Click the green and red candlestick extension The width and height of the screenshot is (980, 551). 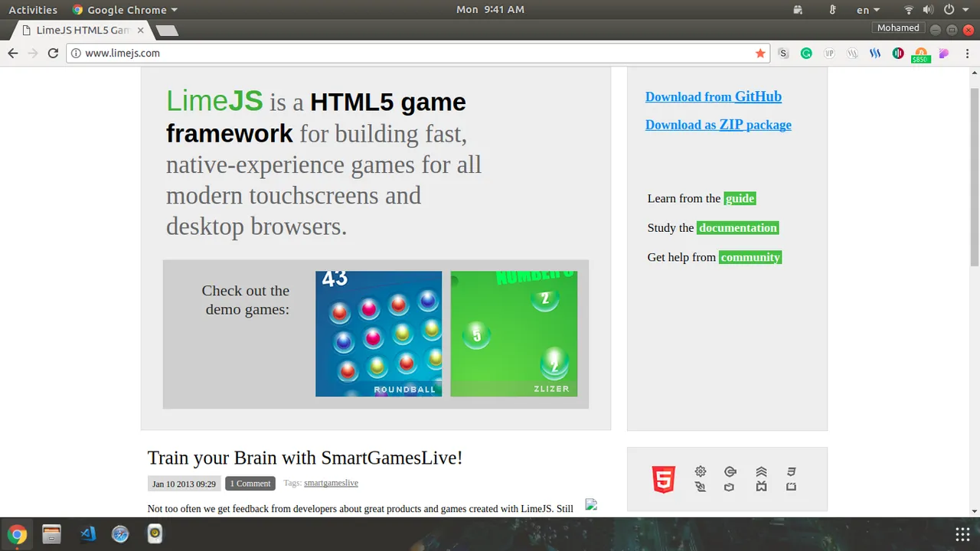(898, 53)
